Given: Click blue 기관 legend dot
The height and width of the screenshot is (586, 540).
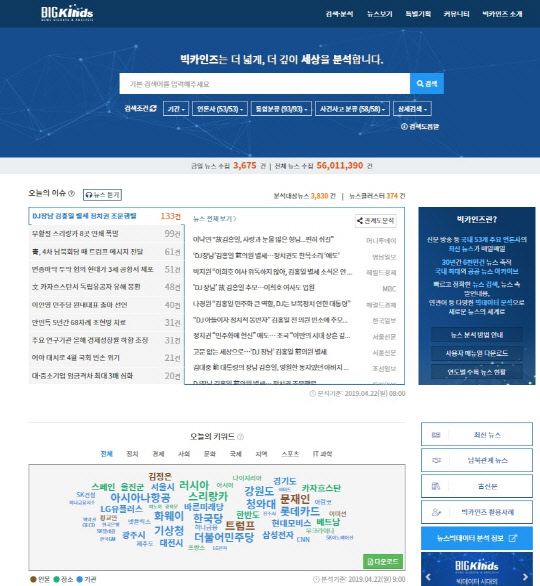Looking at the screenshot, I should (x=80, y=579).
